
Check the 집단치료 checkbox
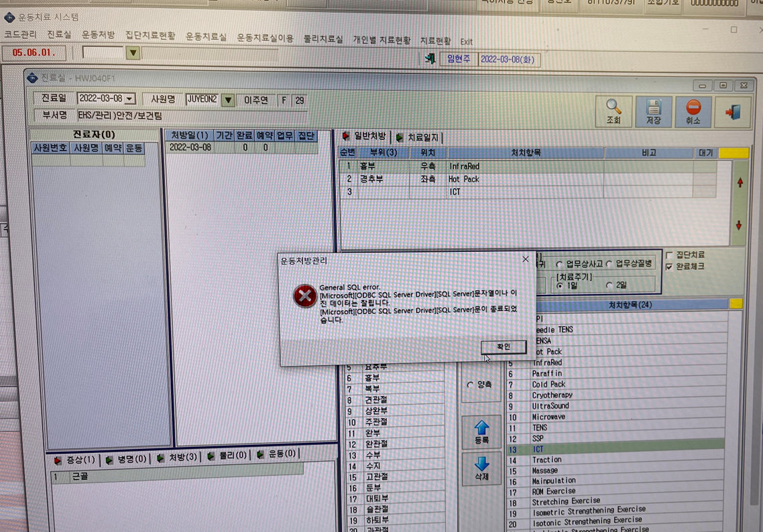(669, 255)
